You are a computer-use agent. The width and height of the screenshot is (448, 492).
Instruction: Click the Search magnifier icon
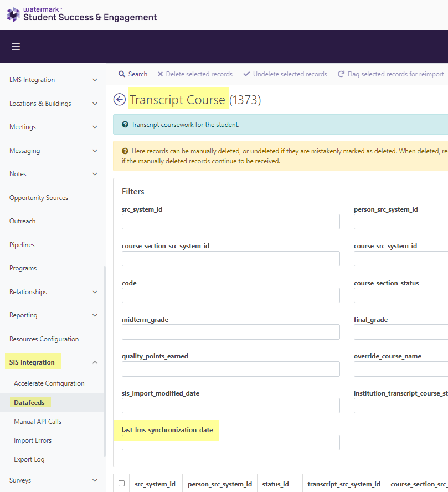122,74
